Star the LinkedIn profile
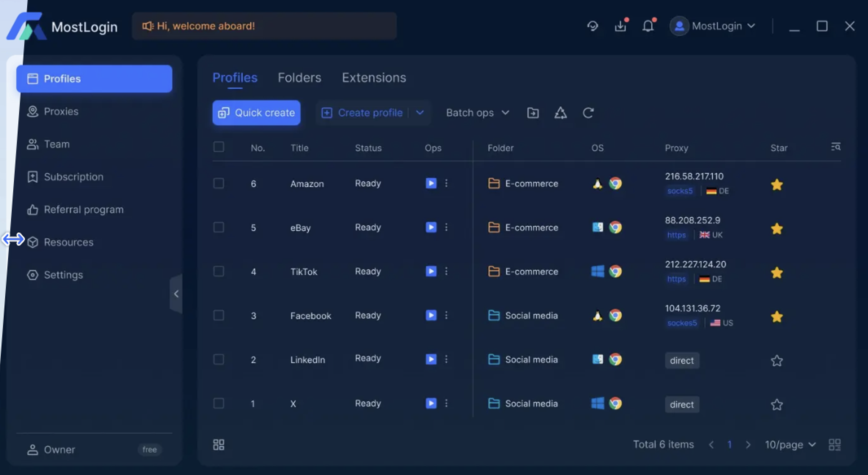Viewport: 868px width, 475px height. pyautogui.click(x=777, y=360)
